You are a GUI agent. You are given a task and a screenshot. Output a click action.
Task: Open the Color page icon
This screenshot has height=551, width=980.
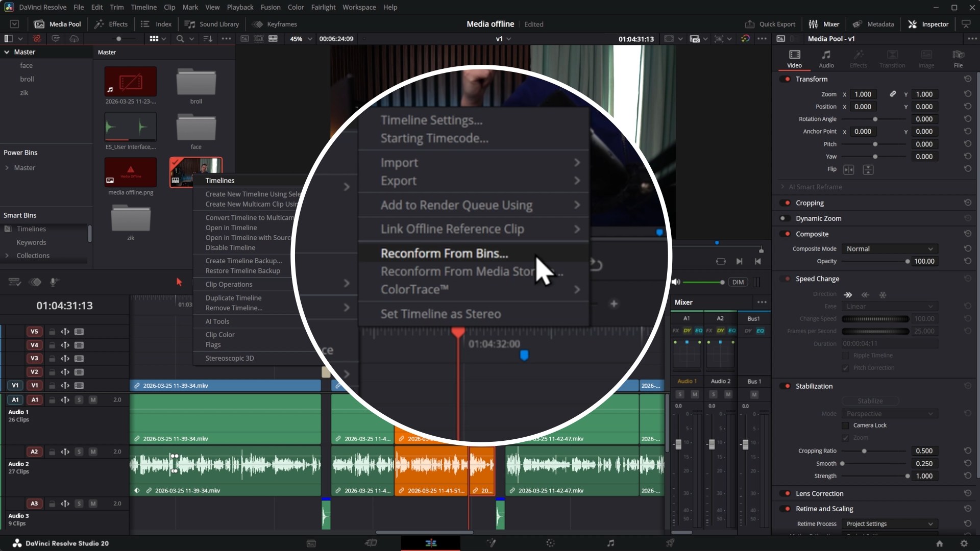click(550, 543)
